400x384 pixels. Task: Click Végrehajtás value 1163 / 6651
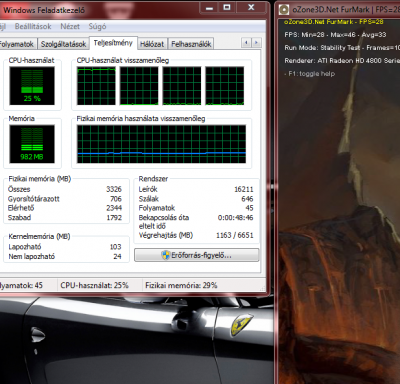[235, 235]
